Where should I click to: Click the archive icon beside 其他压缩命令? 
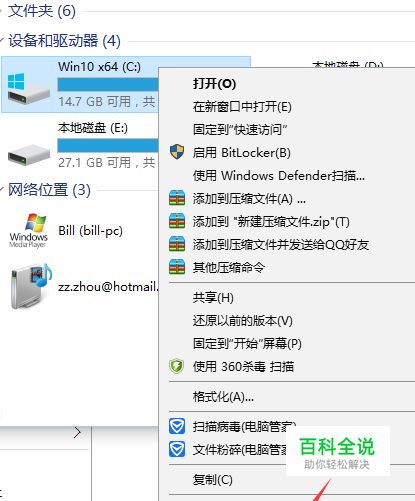tap(177, 267)
